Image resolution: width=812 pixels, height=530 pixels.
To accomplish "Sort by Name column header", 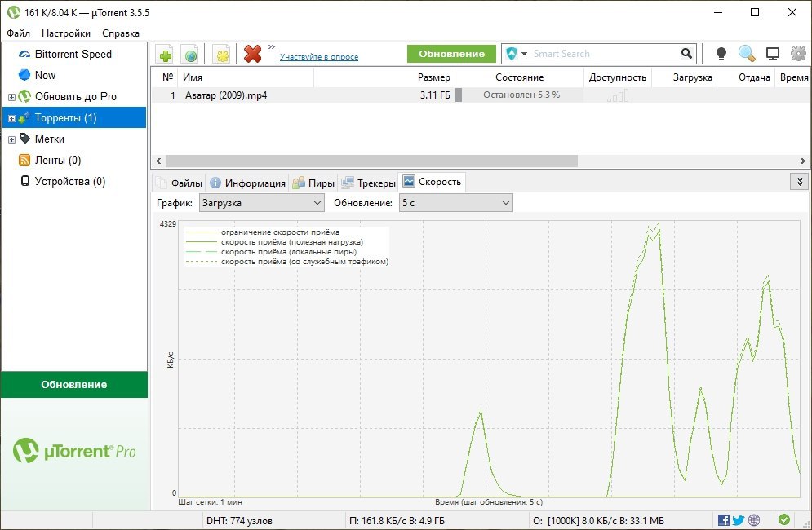I will pos(246,77).
